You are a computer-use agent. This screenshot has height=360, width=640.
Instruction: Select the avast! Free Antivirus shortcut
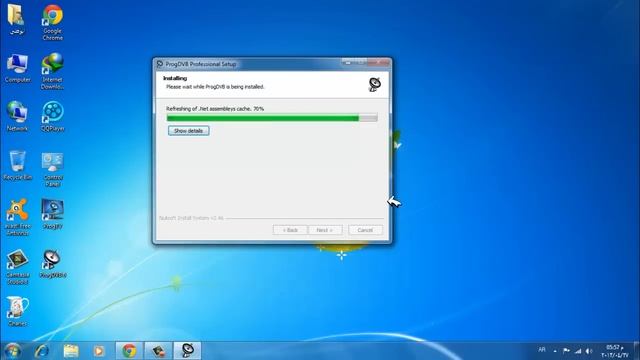[x=17, y=217]
